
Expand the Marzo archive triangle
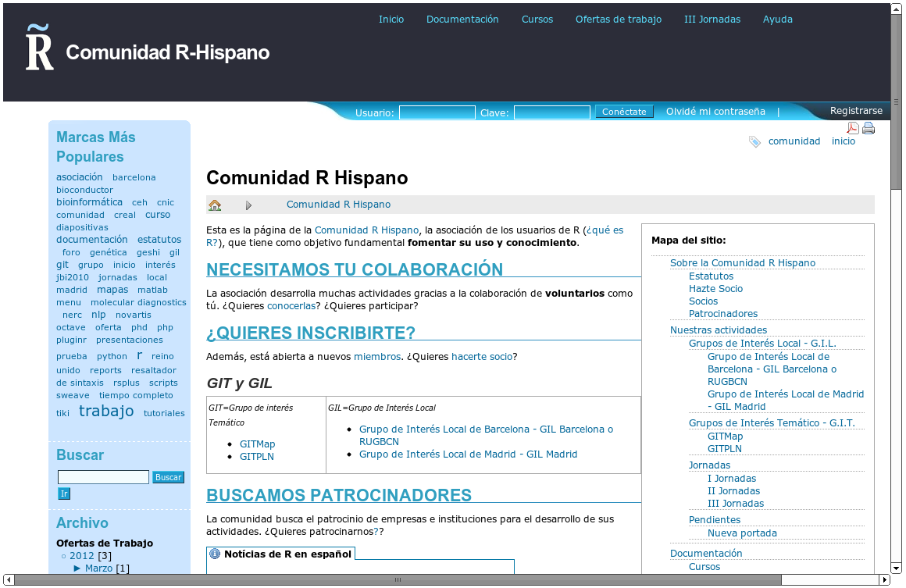coord(77,568)
